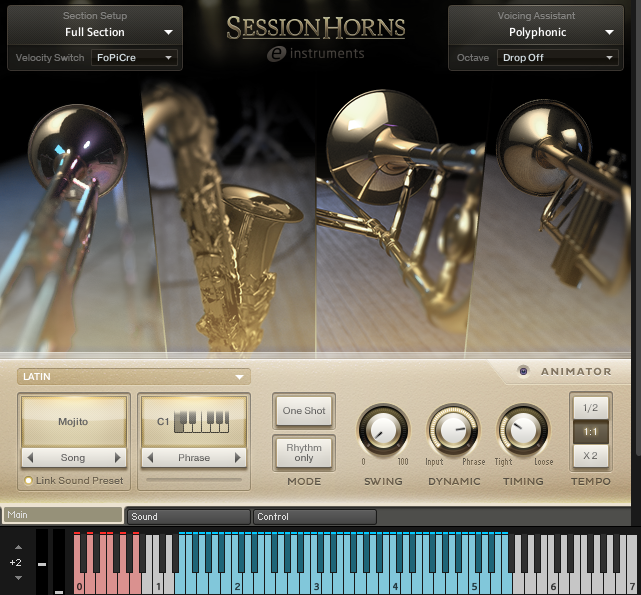Open the Octave Drop Off dropdown

point(557,58)
